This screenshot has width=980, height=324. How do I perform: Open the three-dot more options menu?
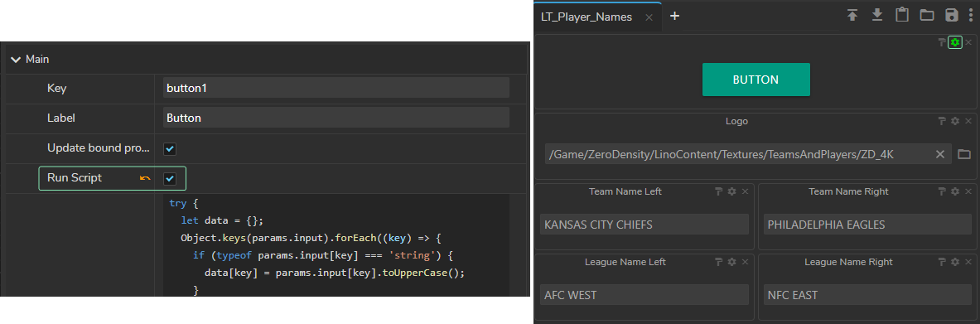point(971,16)
